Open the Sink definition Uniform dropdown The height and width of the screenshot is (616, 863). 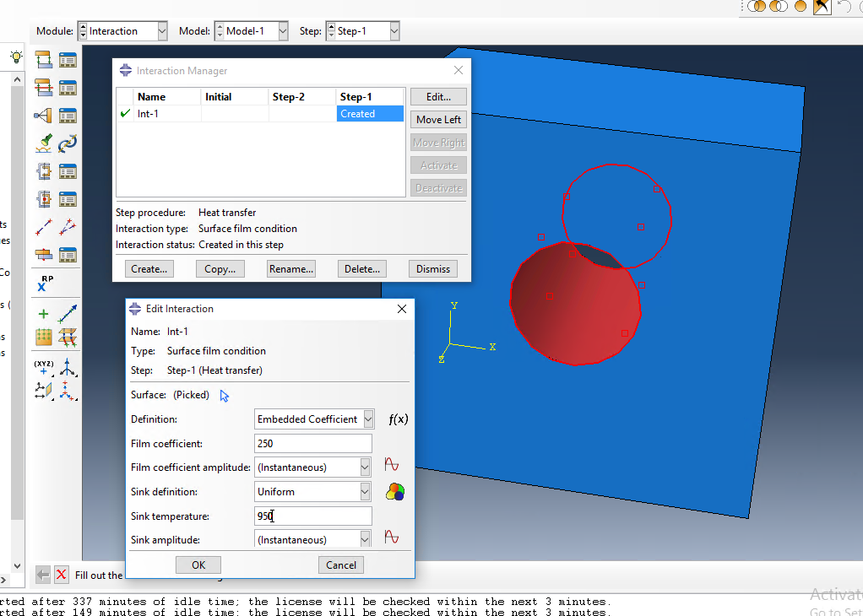pos(365,491)
